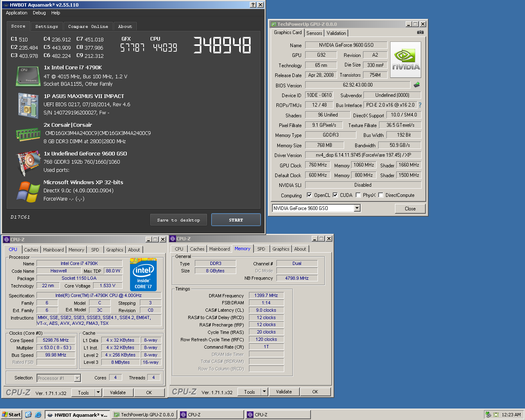Image resolution: width=525 pixels, height=420 pixels.
Task: Open the GPU selection dropdown in GPU-Z
Action: pos(357,208)
